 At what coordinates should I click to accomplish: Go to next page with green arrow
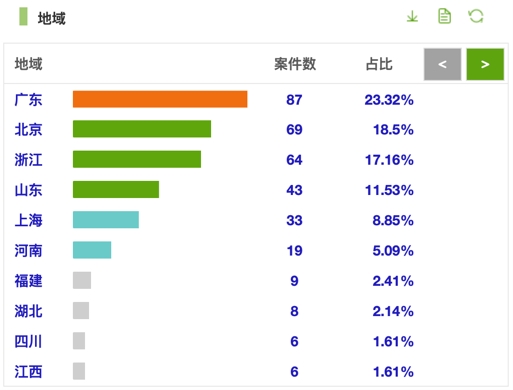485,64
